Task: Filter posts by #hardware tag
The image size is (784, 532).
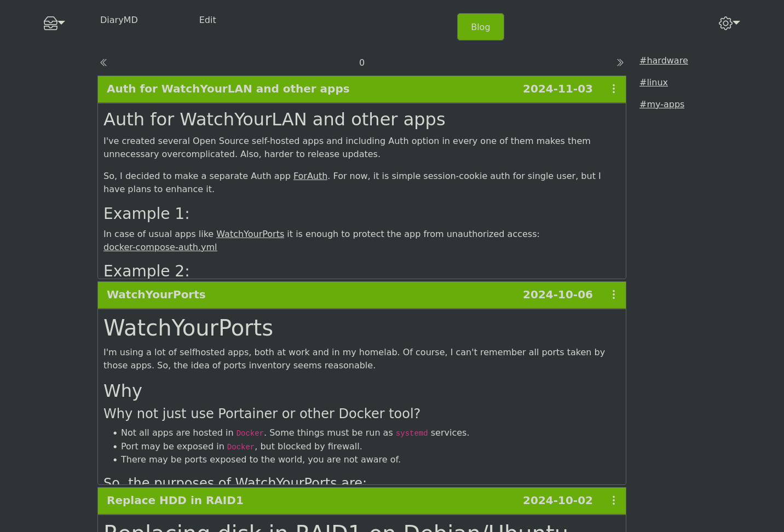Action: pos(664,61)
